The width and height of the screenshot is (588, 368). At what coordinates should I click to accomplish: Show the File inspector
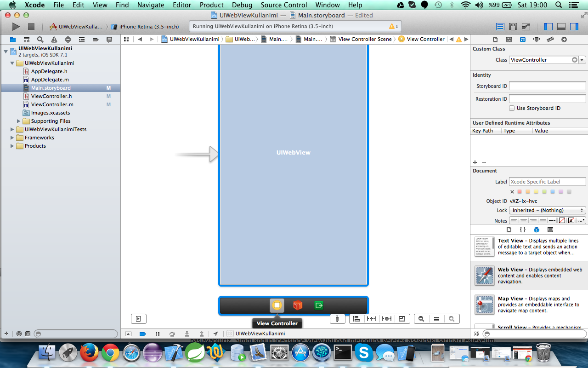(x=495, y=40)
